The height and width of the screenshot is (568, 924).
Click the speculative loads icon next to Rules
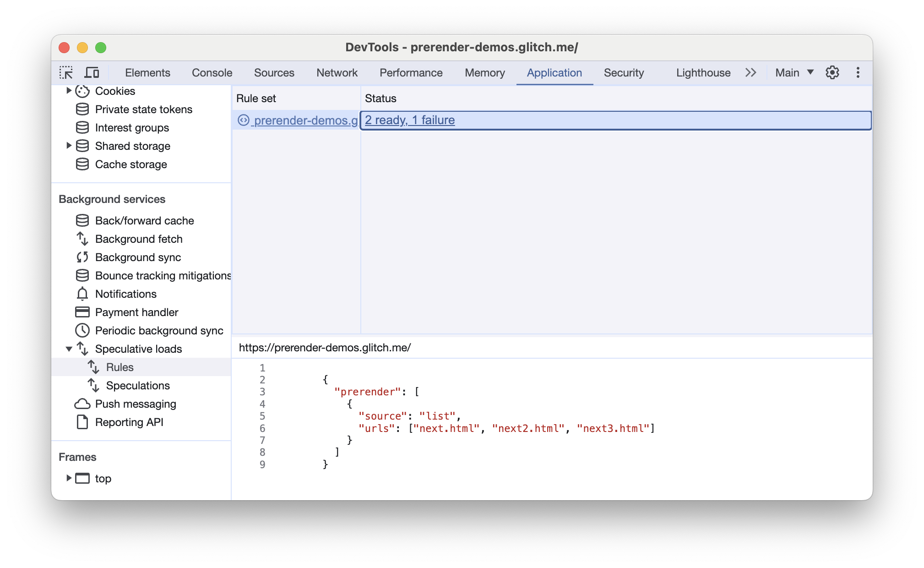pos(92,366)
